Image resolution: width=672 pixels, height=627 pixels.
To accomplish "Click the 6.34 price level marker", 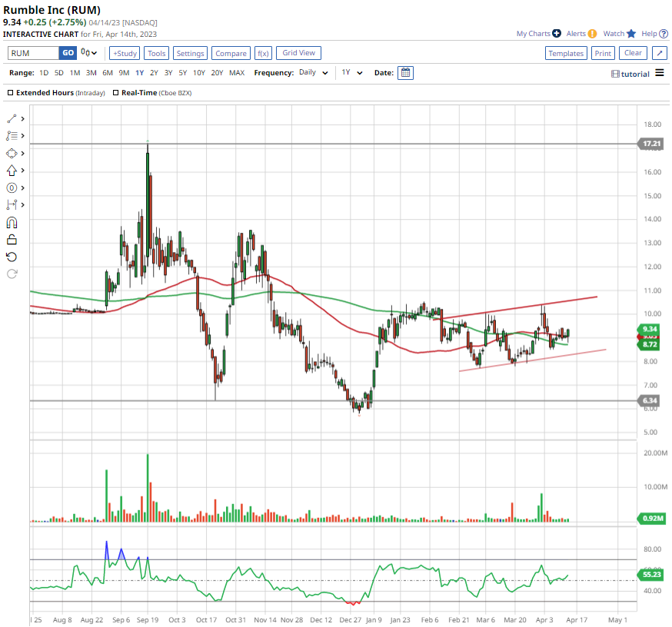I will [649, 400].
